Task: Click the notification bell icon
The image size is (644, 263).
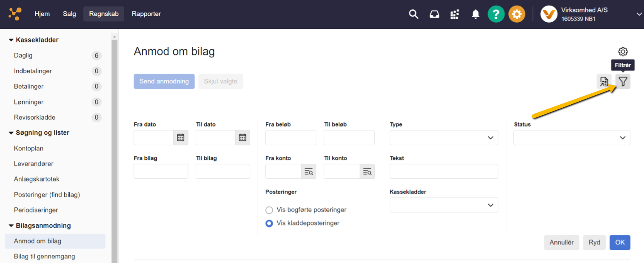Action: pos(475,14)
